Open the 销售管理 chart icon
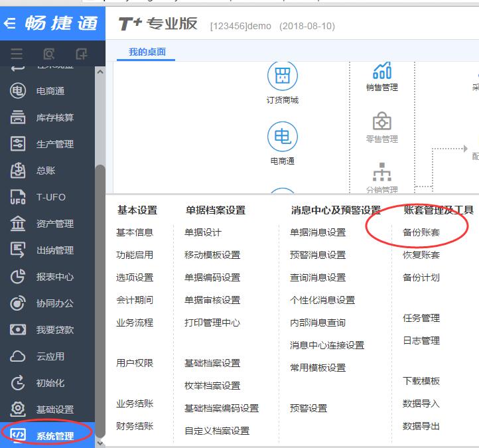This screenshot has height=448, width=479. click(x=381, y=70)
